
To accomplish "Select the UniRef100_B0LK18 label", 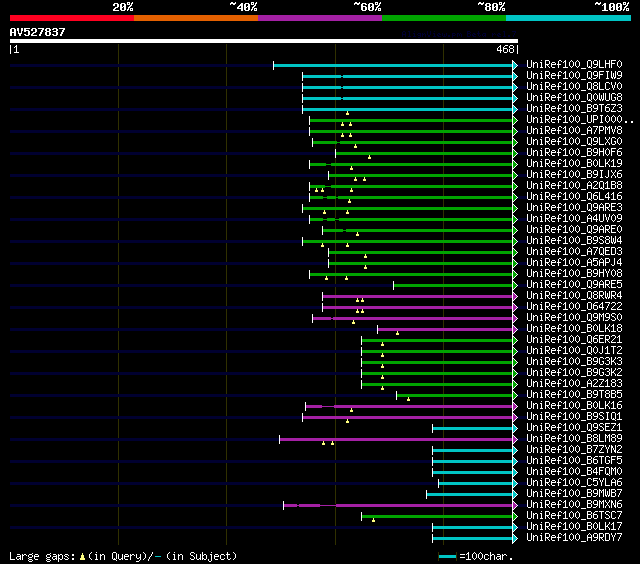I will tap(574, 329).
